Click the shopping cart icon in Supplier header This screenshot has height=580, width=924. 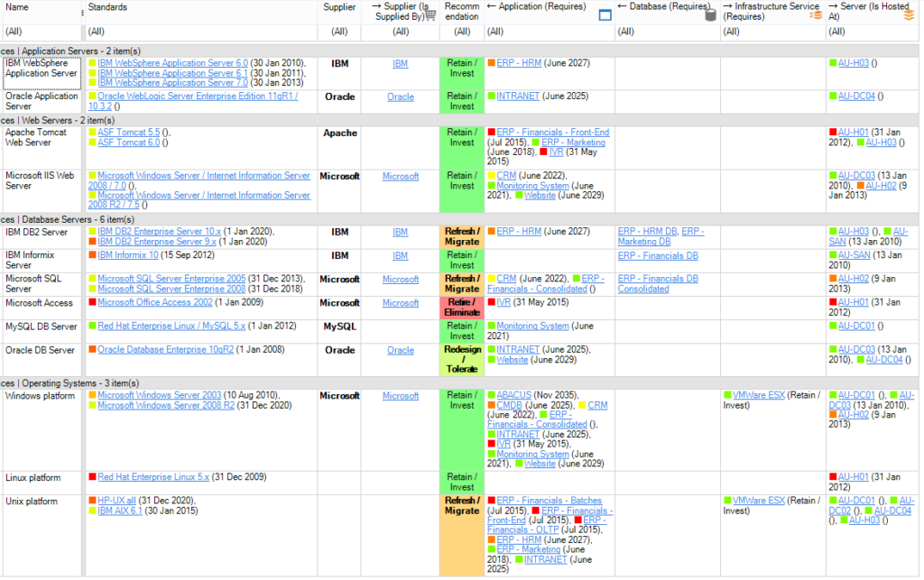tap(430, 14)
